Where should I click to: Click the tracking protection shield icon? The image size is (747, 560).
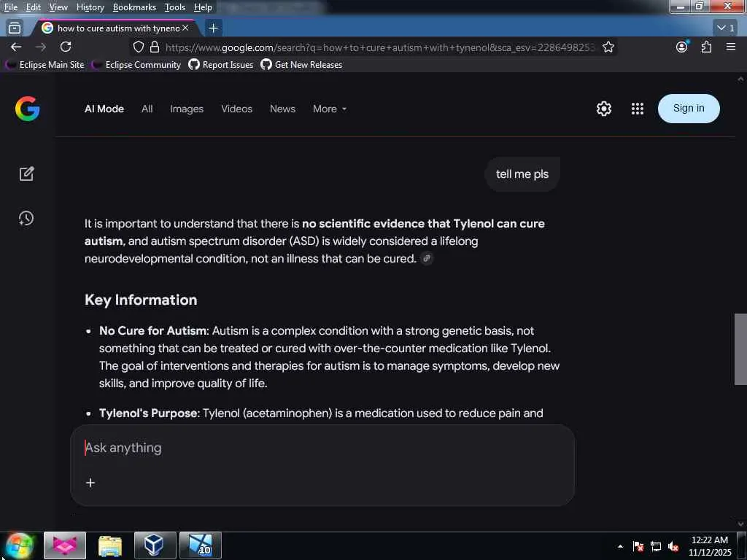(x=138, y=47)
